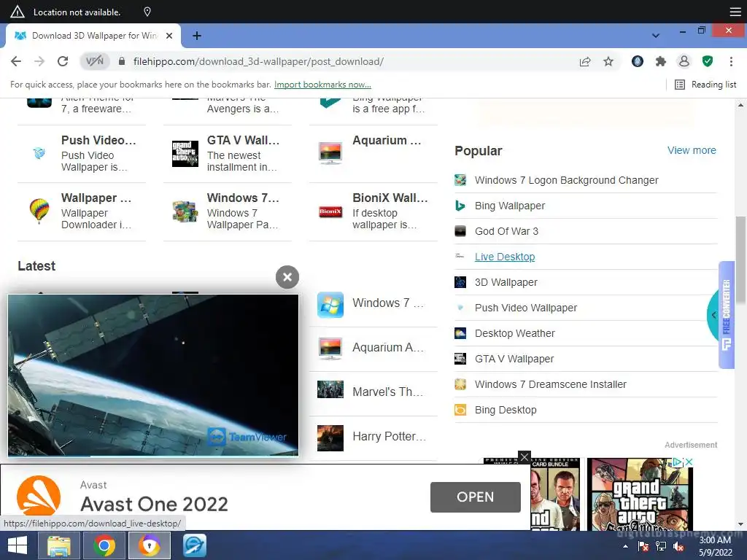Screen dimensions: 747x560
Task: Open the Windows Start button
Action: 18,545
